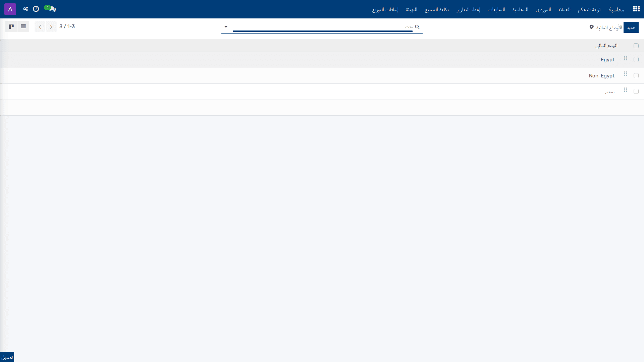Switch to kanban view icon
Viewport: 644px width, 362px height.
click(11, 26)
